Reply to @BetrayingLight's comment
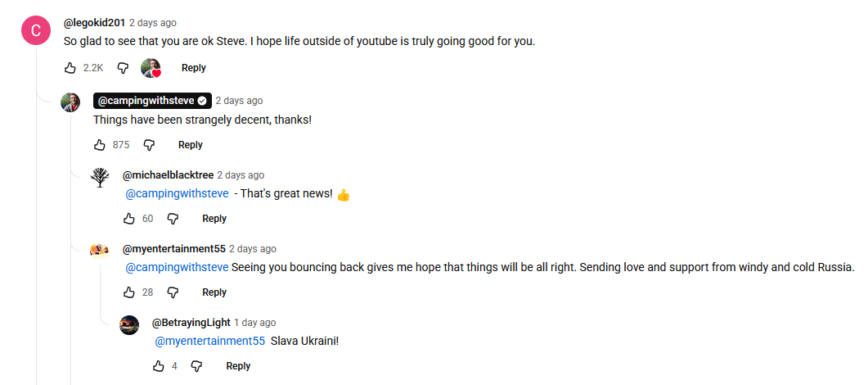 238,366
